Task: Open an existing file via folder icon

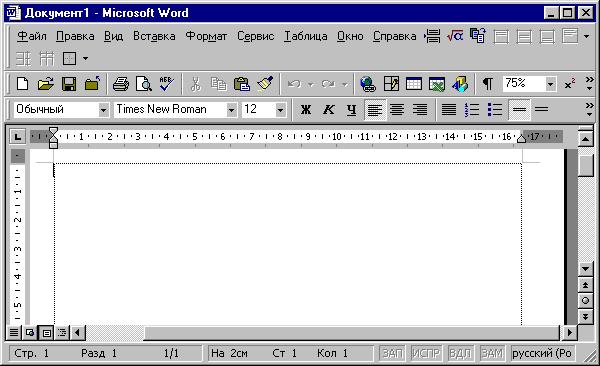Action: [46, 83]
